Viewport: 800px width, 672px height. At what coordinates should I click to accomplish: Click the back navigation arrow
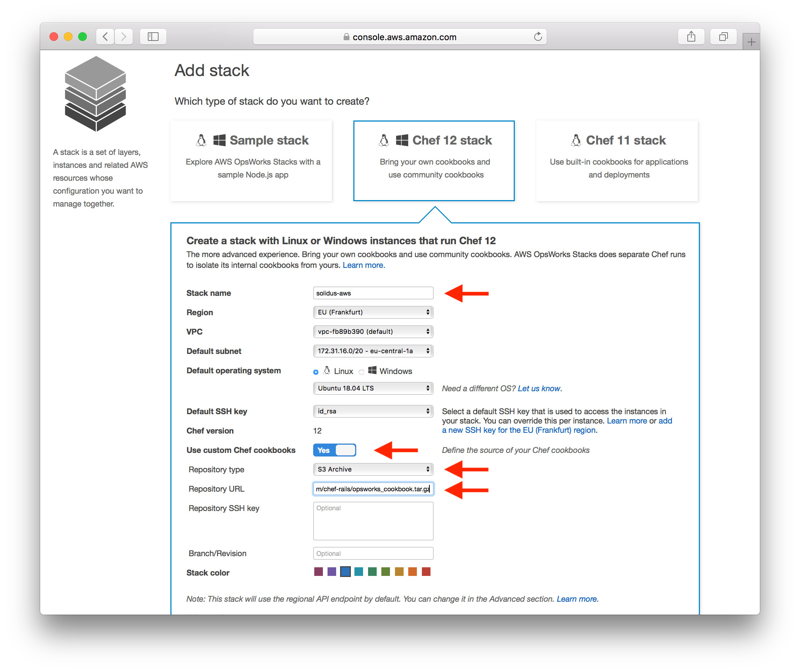click(x=105, y=37)
